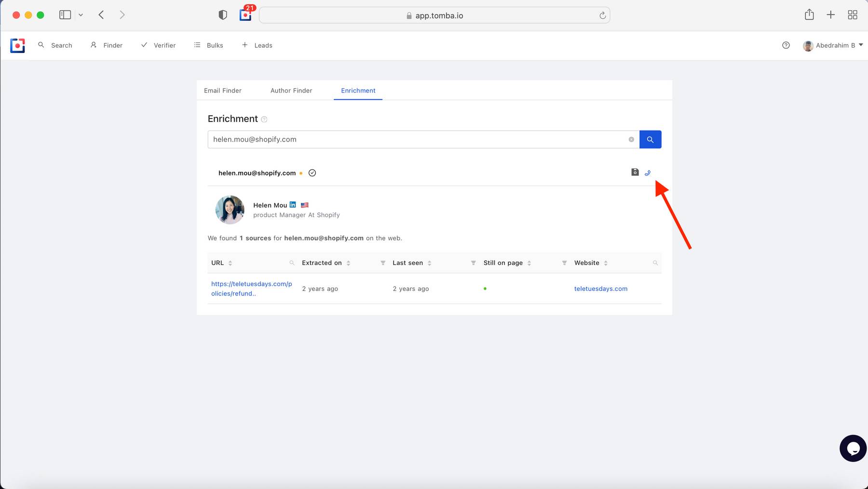Click the info icon next to Enrichment heading
868x489 pixels.
point(264,119)
